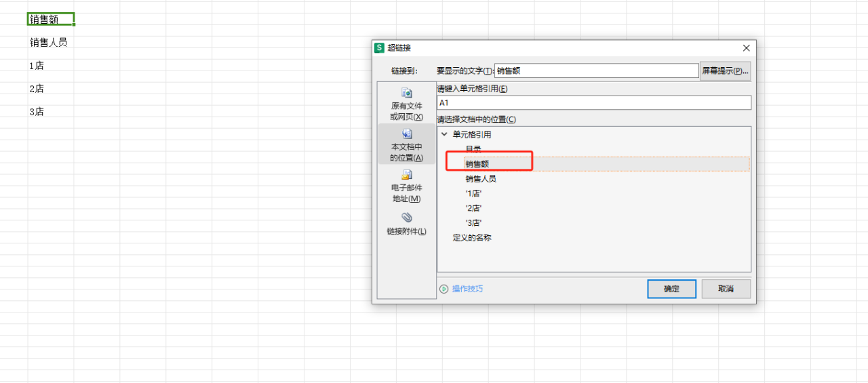Select the existing file or web page option
The height and width of the screenshot is (383, 868).
tap(406, 104)
